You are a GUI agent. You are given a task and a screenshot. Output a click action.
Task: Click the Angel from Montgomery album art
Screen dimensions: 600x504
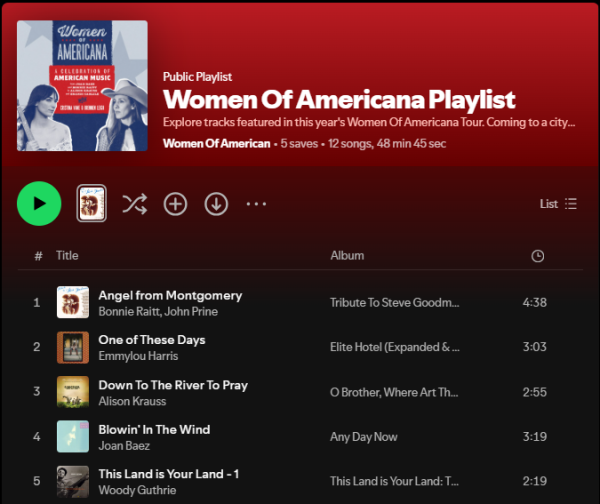coord(73,302)
